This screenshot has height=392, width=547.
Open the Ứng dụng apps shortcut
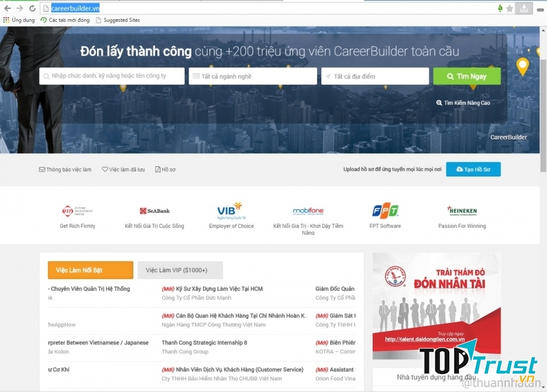19,20
